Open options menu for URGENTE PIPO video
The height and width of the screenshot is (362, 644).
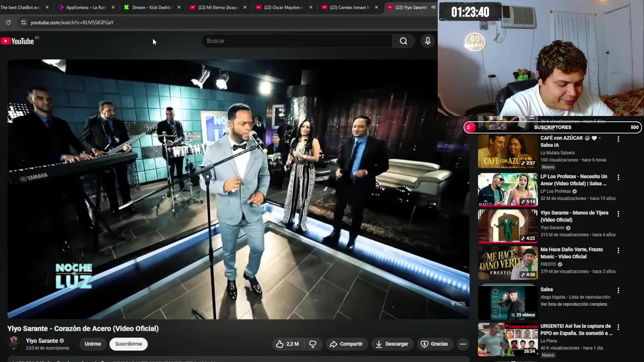[618, 327]
